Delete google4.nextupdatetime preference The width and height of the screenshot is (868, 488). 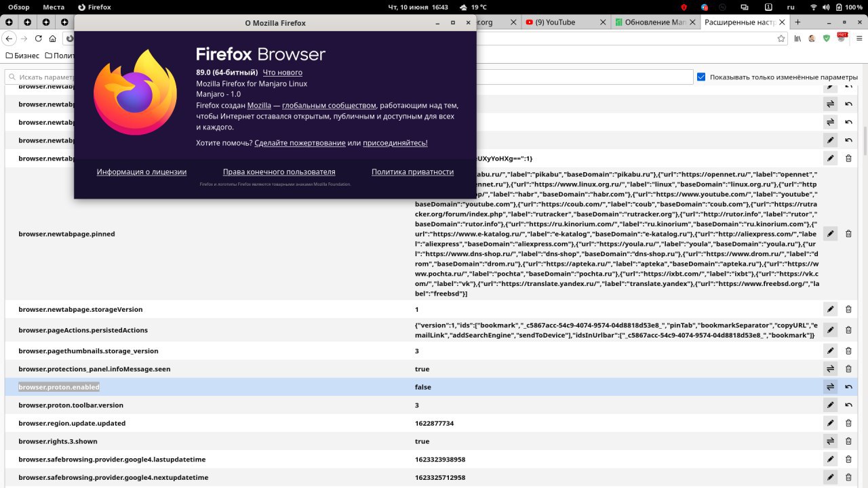point(848,477)
